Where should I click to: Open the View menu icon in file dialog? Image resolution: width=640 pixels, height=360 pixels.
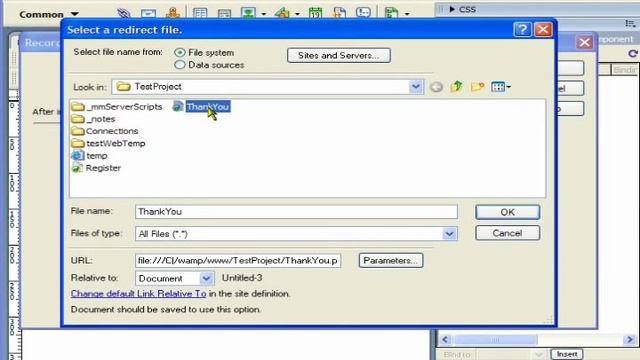pyautogui.click(x=501, y=87)
